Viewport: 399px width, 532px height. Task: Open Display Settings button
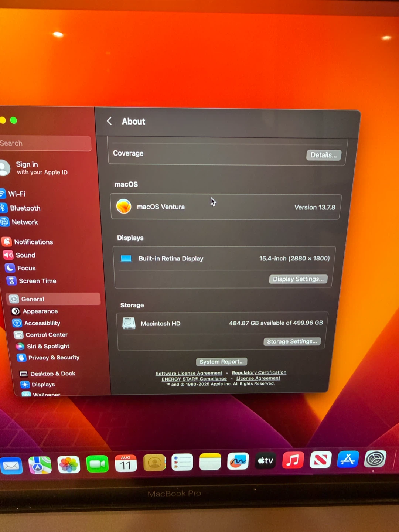click(298, 279)
